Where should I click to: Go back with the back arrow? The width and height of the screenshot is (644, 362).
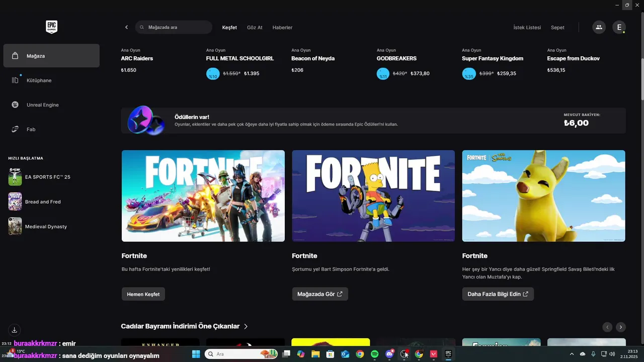click(126, 27)
